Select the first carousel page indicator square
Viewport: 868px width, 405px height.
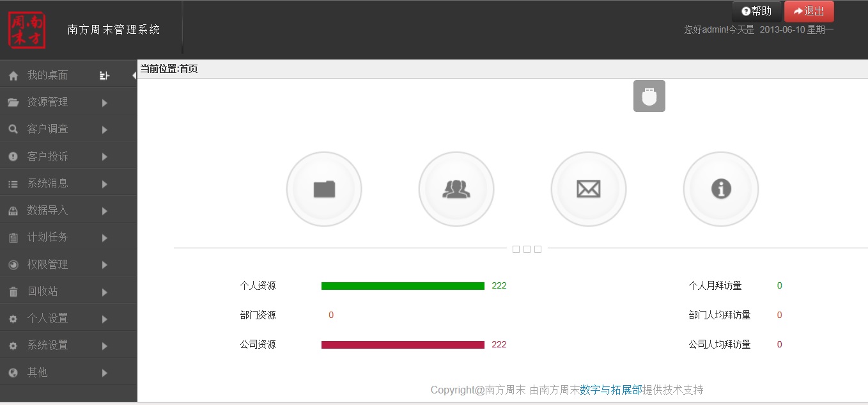(516, 249)
